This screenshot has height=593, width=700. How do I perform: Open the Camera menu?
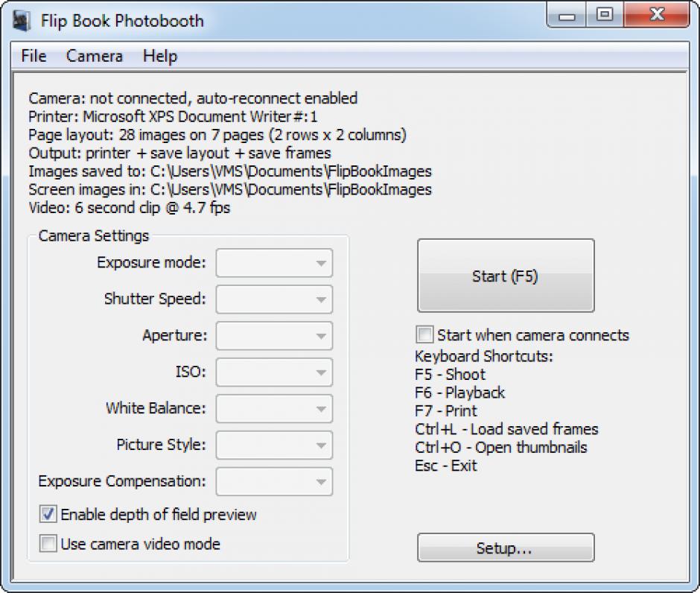click(95, 56)
